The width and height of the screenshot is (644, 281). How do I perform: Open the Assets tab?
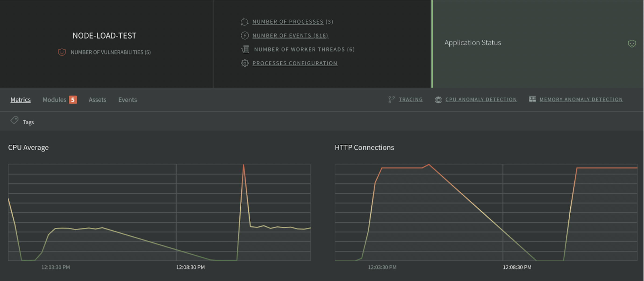coord(97,100)
